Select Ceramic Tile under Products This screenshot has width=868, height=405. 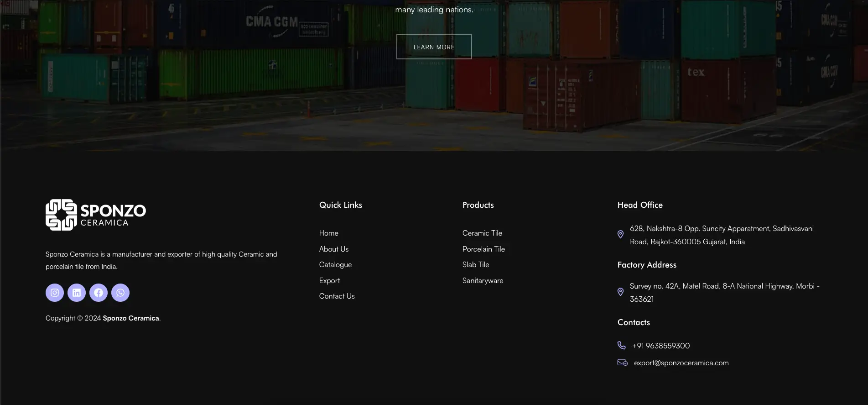(x=482, y=233)
